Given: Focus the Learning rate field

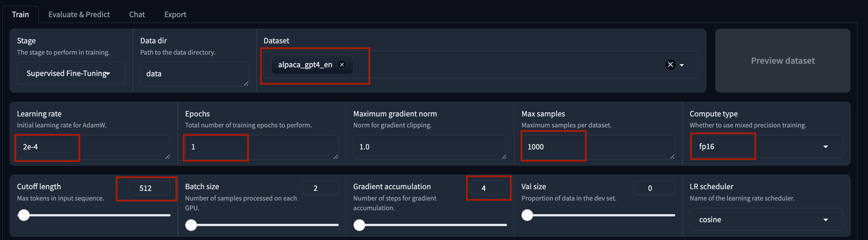Looking at the screenshot, I should [x=93, y=147].
